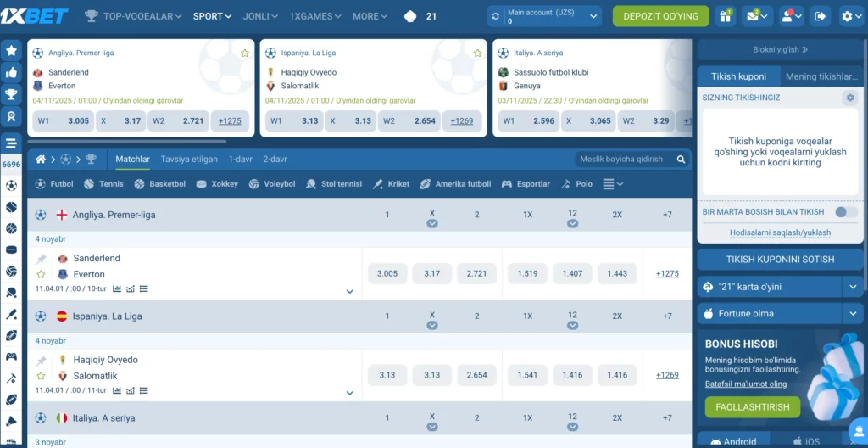This screenshot has height=448, width=868.
Task: Click TIKISH KUPONINI SOTISH button
Action: click(x=780, y=260)
